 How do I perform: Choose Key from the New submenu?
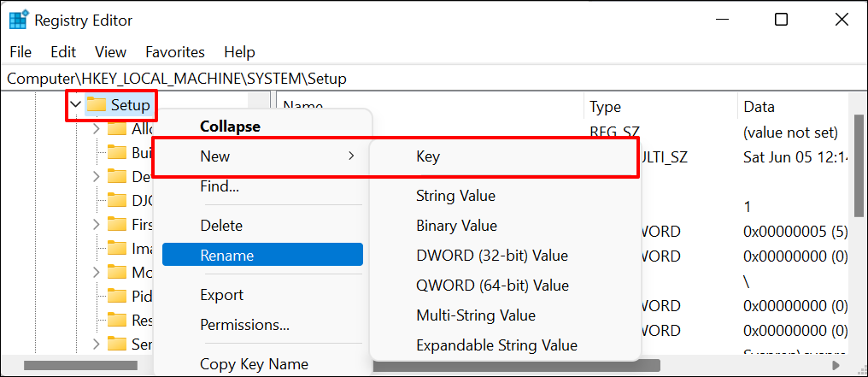pos(427,157)
